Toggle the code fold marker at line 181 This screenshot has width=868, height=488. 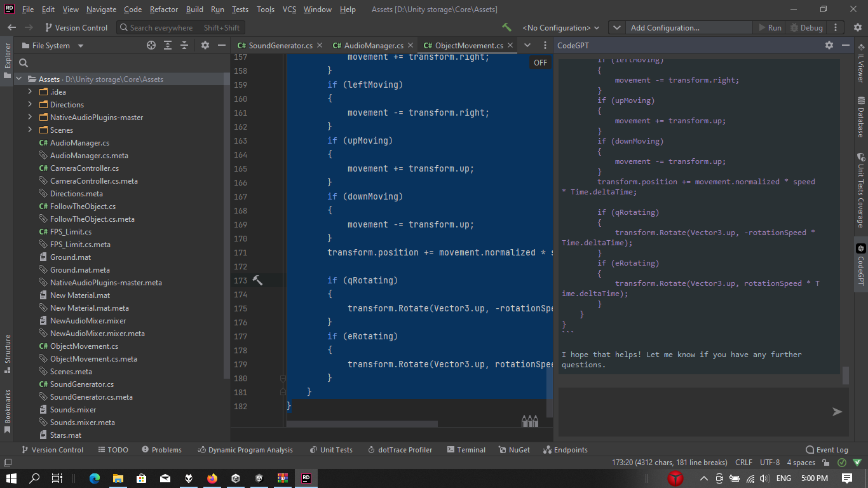tap(283, 392)
